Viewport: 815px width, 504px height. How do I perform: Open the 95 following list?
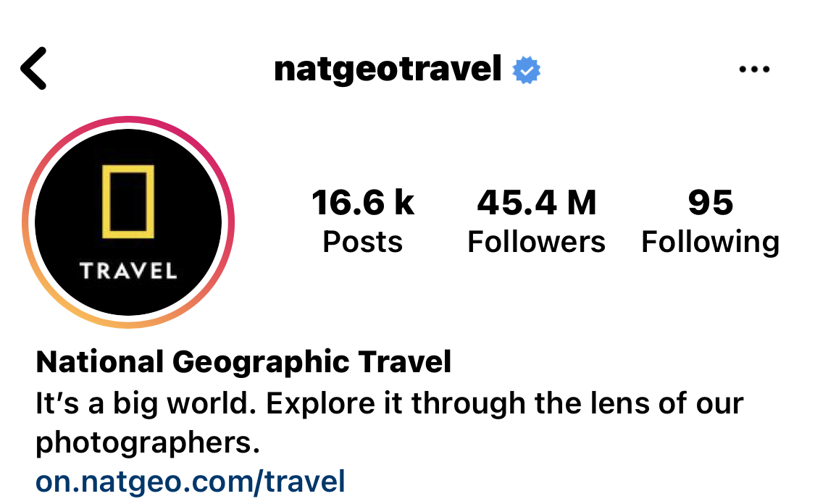pyautogui.click(x=711, y=202)
